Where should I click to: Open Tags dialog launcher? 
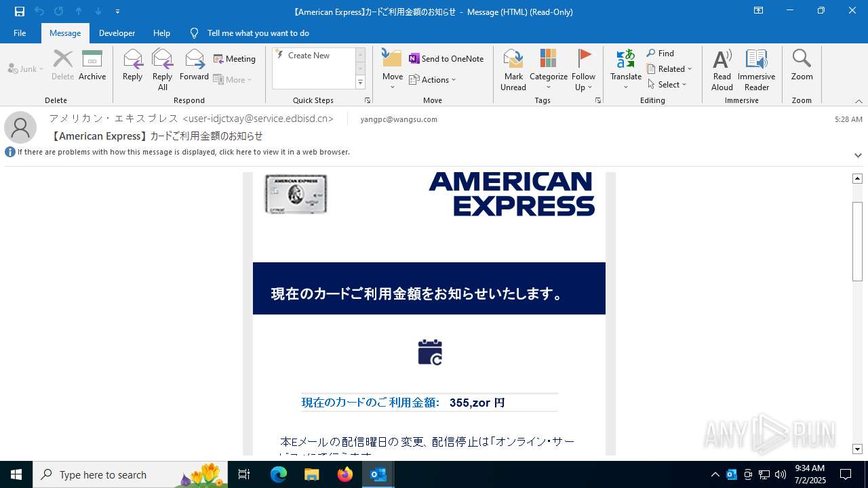pyautogui.click(x=598, y=100)
